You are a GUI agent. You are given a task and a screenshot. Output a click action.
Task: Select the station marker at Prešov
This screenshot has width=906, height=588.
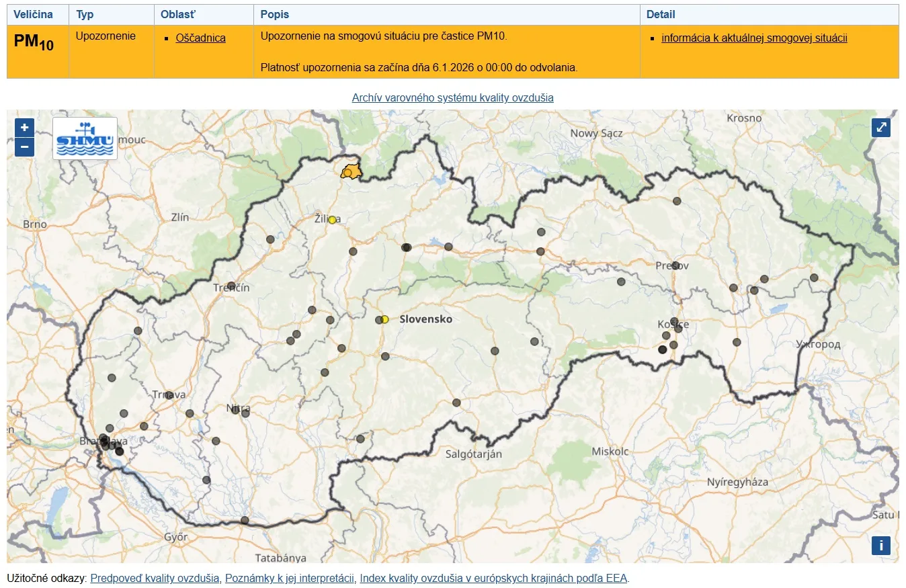tap(675, 265)
